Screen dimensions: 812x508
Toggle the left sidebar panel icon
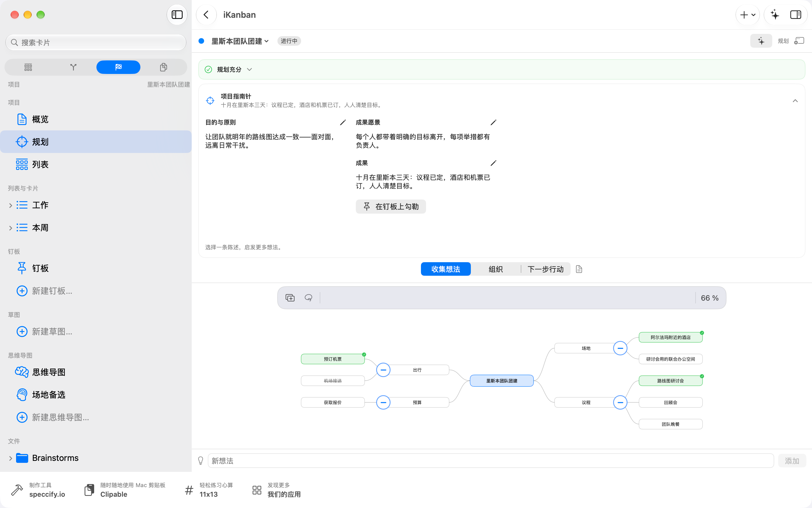click(177, 15)
